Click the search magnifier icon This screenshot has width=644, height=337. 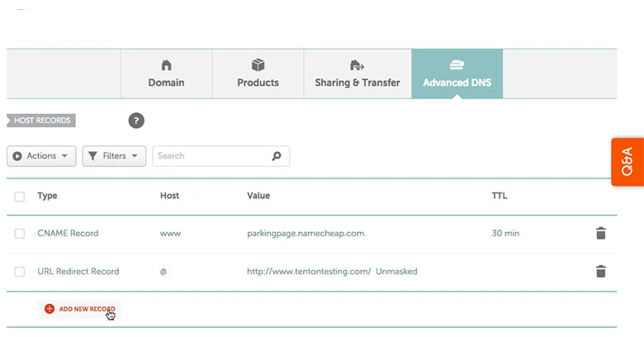click(277, 156)
